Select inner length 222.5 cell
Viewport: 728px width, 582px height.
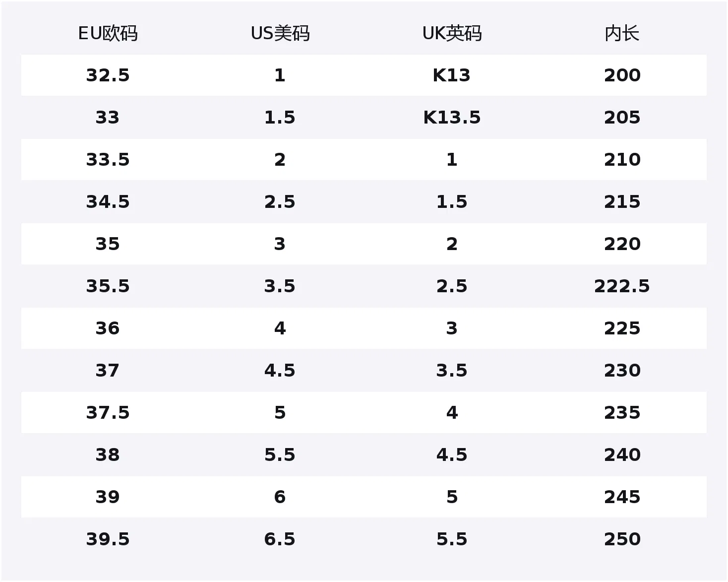click(622, 286)
